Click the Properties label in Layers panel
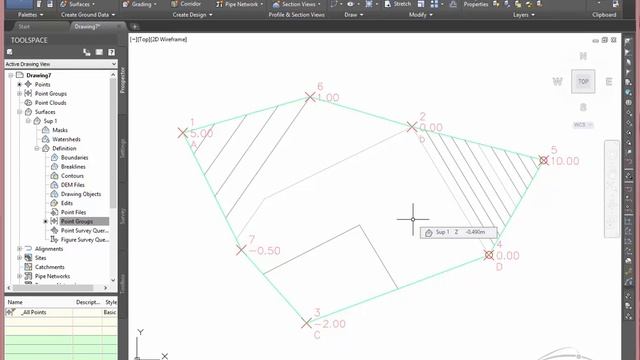 click(476, 4)
